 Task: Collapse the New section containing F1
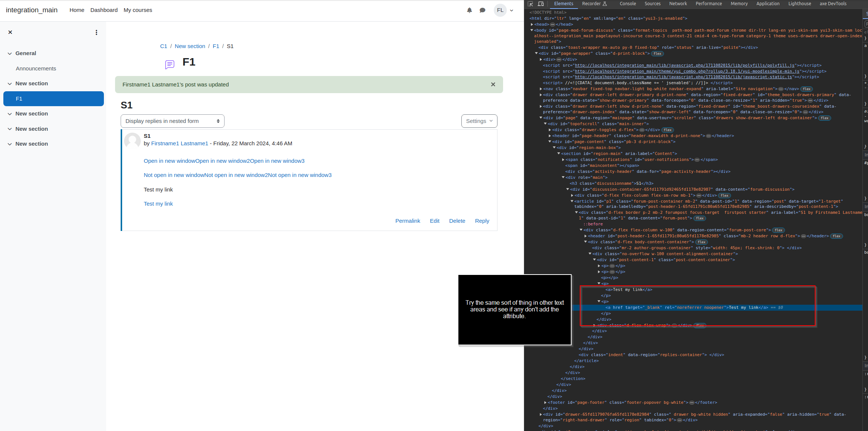coord(10,84)
